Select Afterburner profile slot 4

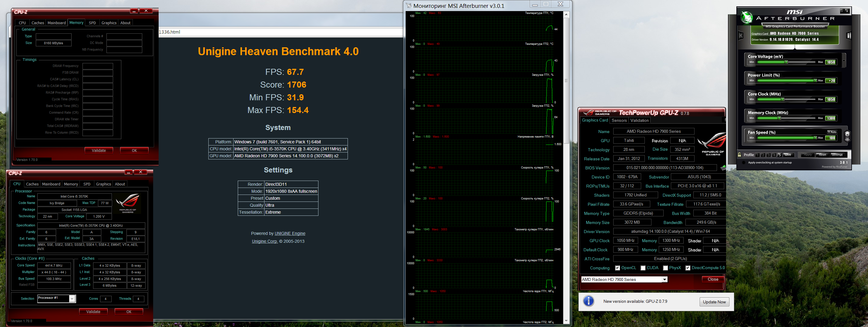774,155
